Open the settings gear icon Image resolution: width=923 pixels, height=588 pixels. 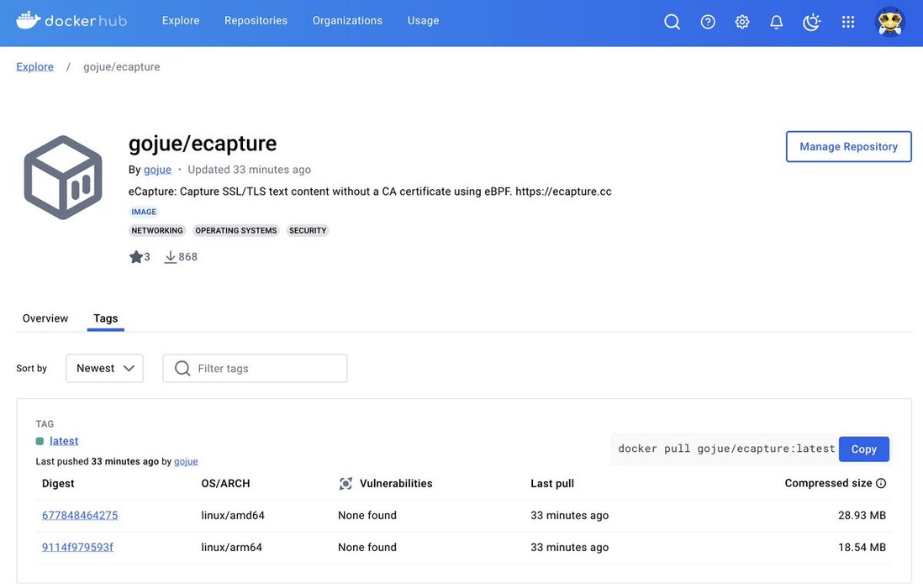(x=742, y=22)
